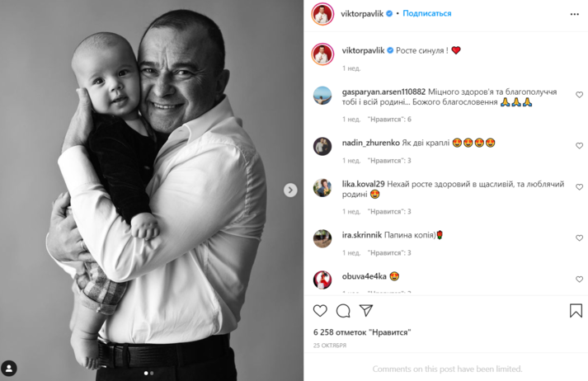
Task: Open the ira.skrinnik profile link
Action: click(361, 235)
